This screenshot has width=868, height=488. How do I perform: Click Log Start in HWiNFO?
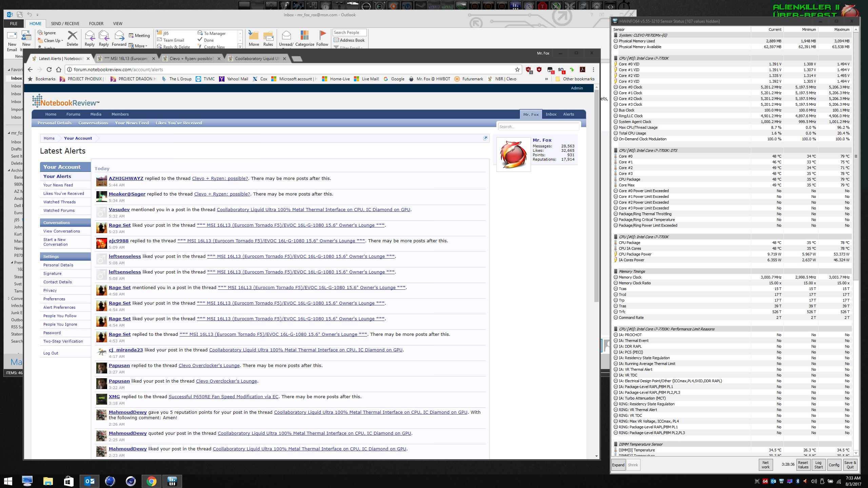[x=818, y=465]
